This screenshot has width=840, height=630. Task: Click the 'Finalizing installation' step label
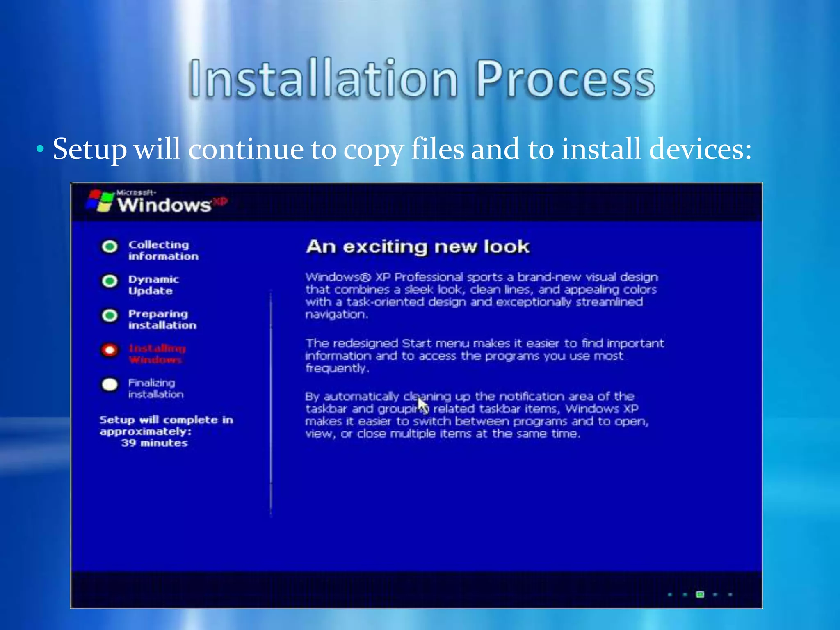[x=155, y=388]
